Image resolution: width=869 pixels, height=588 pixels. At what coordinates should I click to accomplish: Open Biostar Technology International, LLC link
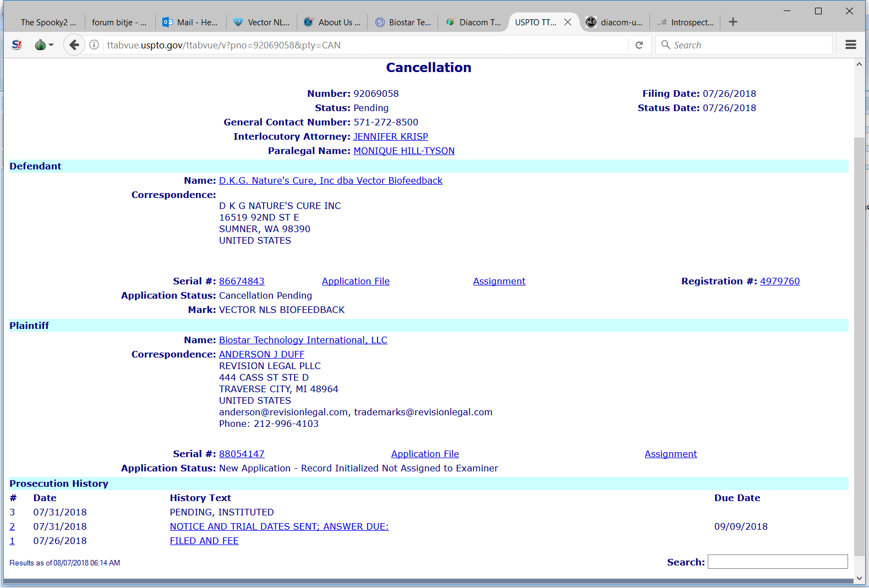coord(303,340)
